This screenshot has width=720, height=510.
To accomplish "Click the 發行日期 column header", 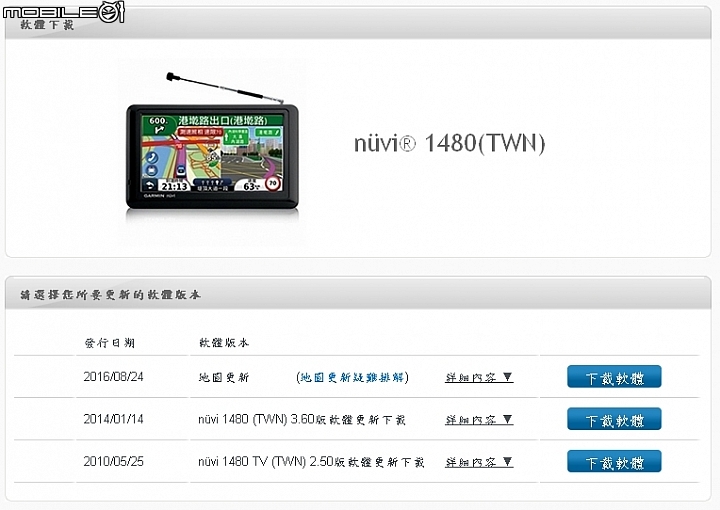I will [110, 342].
